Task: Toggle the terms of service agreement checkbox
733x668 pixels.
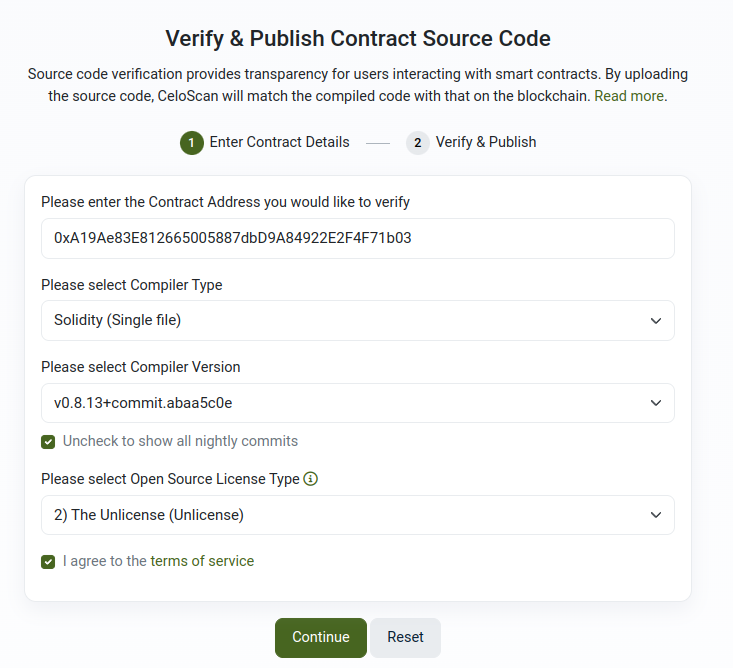Action: coord(48,561)
